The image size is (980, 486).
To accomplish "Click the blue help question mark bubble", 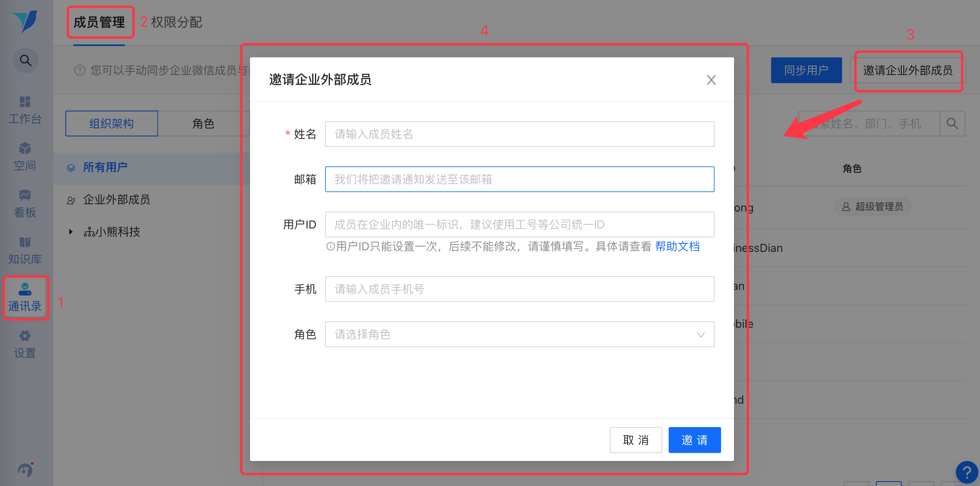I will point(966,471).
